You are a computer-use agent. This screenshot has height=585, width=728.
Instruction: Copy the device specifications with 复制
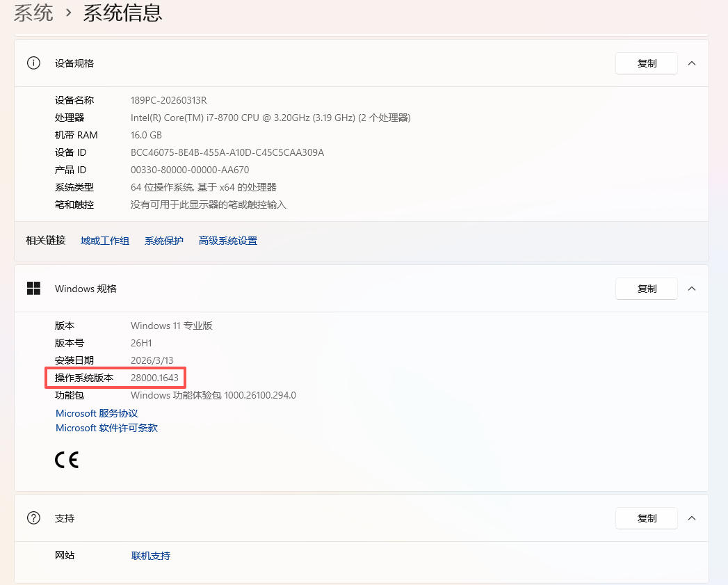(x=647, y=63)
